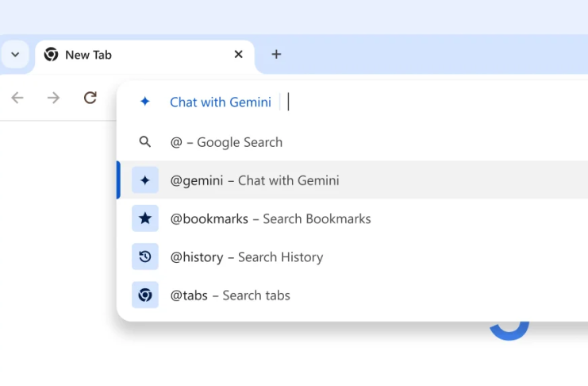Click the Chat with Gemini label in the address bar

coord(220,102)
